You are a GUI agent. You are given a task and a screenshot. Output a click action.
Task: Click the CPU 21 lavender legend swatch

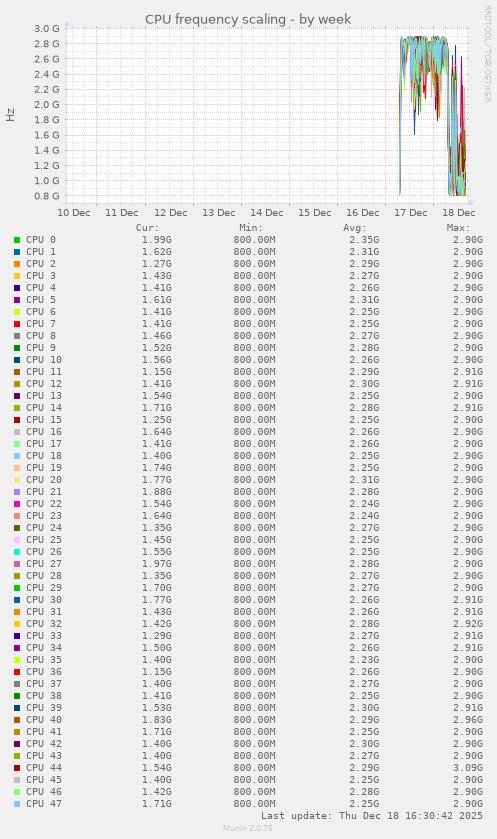coord(17,492)
